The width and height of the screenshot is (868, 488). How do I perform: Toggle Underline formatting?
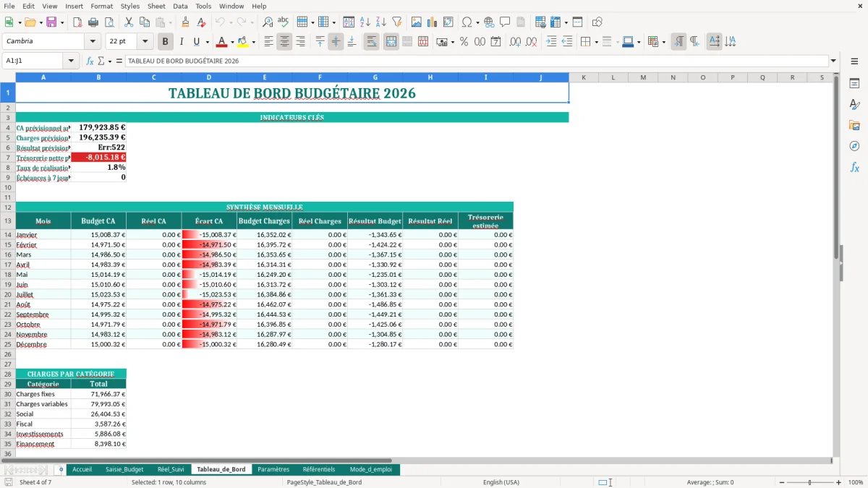click(x=196, y=42)
